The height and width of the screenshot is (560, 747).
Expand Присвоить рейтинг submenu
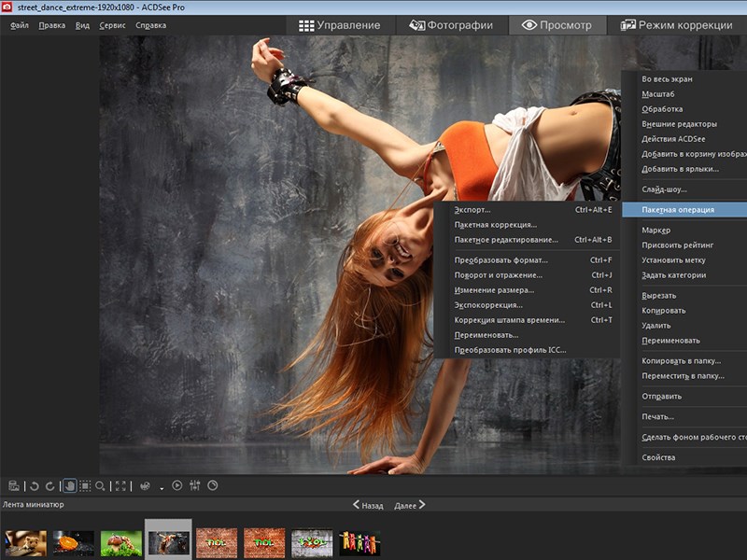(684, 245)
